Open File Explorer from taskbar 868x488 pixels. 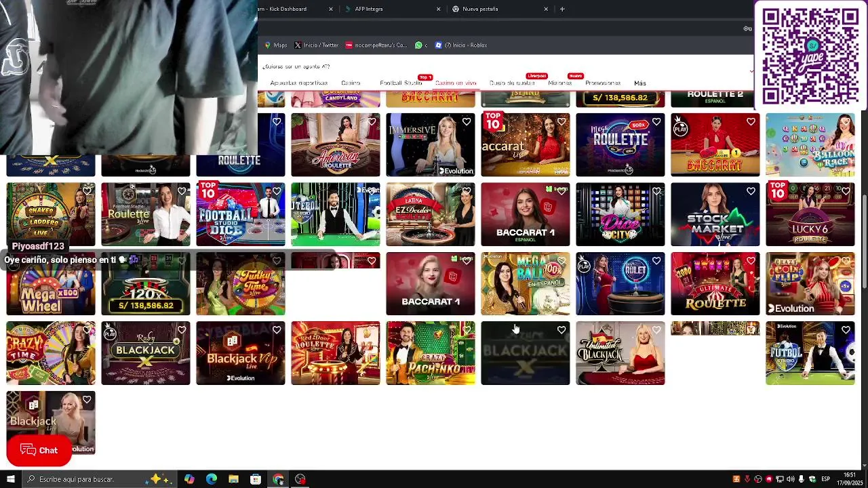coord(233,479)
